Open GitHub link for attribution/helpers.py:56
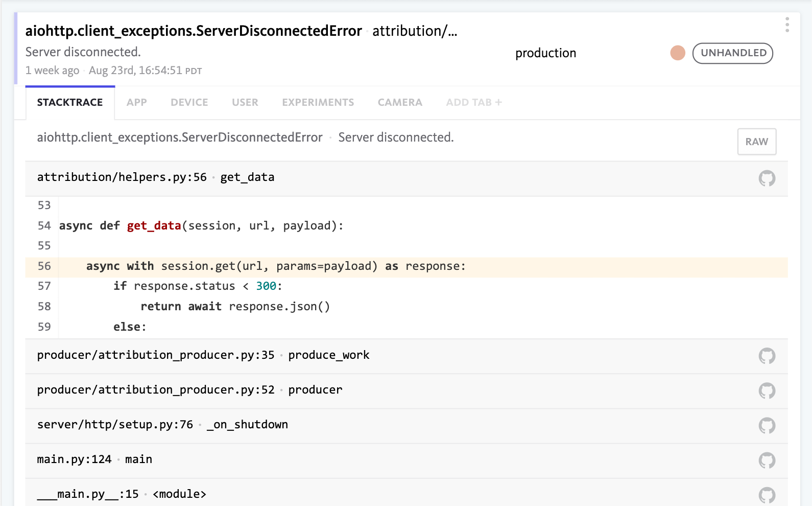The width and height of the screenshot is (812, 506). (x=767, y=178)
